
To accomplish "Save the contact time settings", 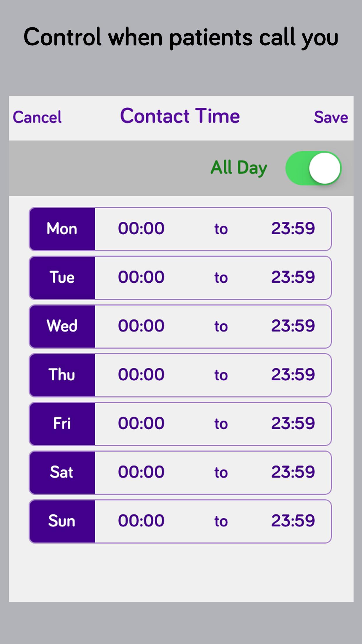I will pyautogui.click(x=331, y=117).
